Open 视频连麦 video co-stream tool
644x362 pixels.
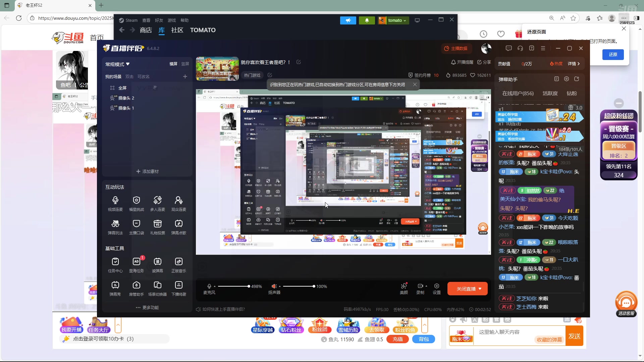pyautogui.click(x=115, y=203)
